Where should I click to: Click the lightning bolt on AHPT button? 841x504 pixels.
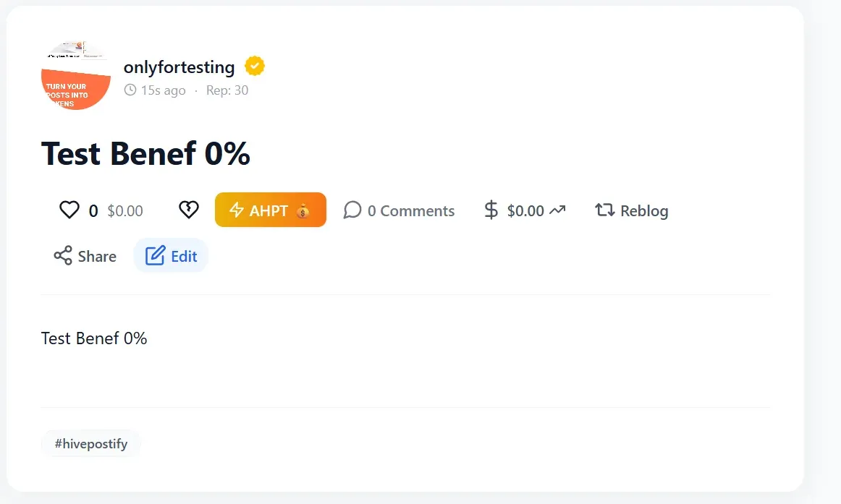tap(237, 210)
